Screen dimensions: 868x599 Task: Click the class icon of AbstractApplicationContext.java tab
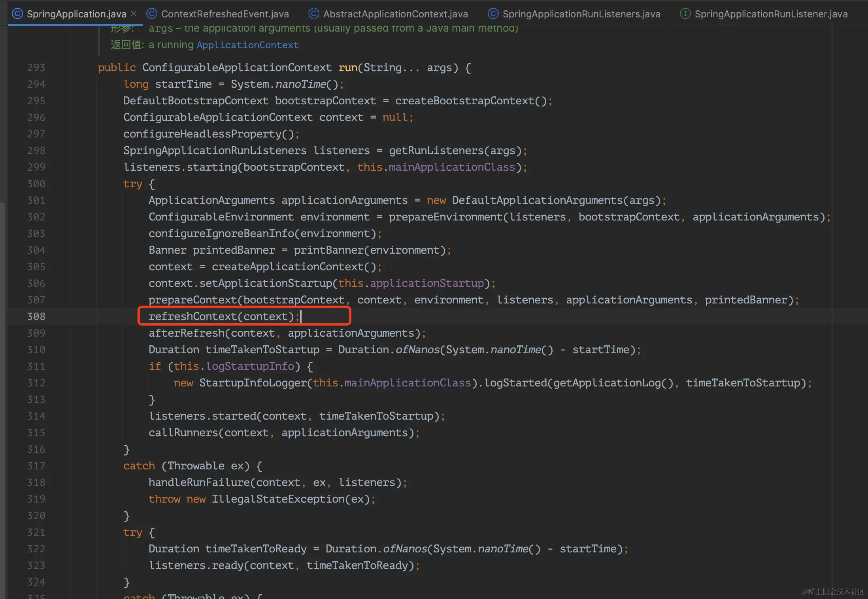pyautogui.click(x=314, y=14)
